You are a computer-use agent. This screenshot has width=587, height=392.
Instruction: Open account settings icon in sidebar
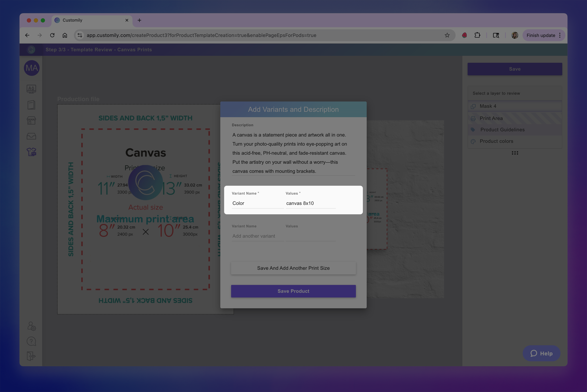[32, 326]
